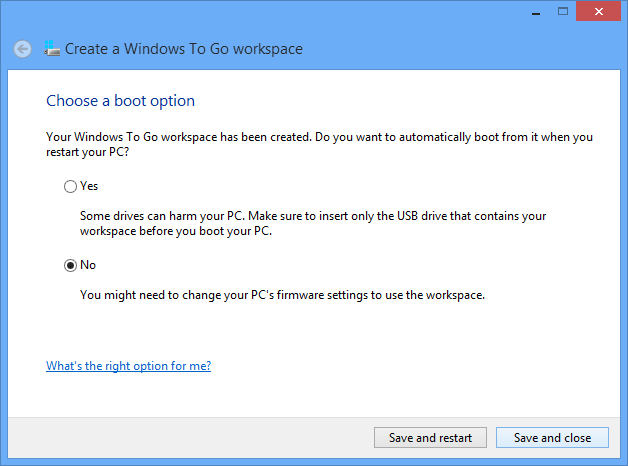The height and width of the screenshot is (466, 628).
Task: Click the "No" option label text
Action: 87,265
